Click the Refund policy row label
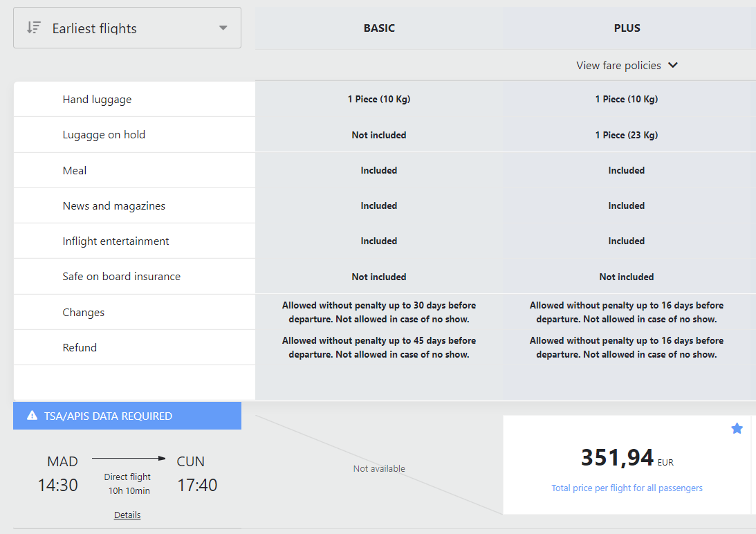Image resolution: width=756 pixels, height=534 pixels. 80,347
